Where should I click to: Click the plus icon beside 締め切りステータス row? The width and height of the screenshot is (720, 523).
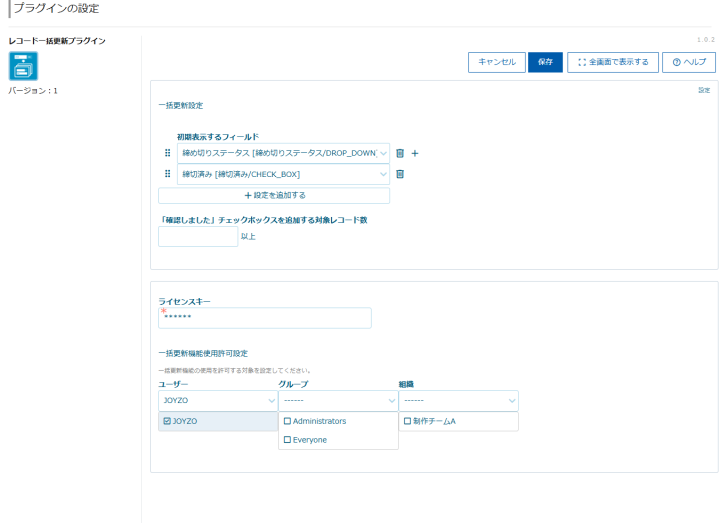coord(415,153)
